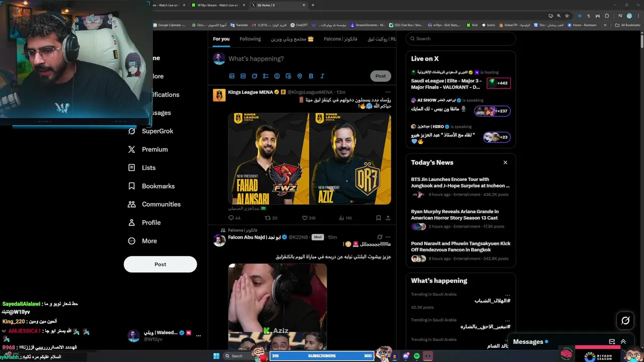Schedule the post with calendar icon

tap(288, 76)
